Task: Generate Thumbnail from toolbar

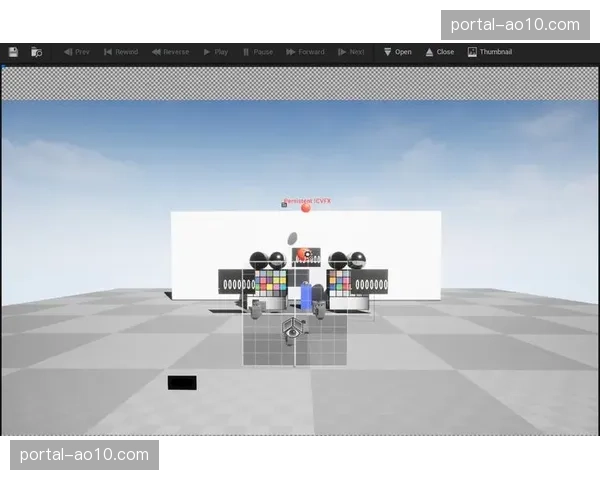Action: click(490, 52)
